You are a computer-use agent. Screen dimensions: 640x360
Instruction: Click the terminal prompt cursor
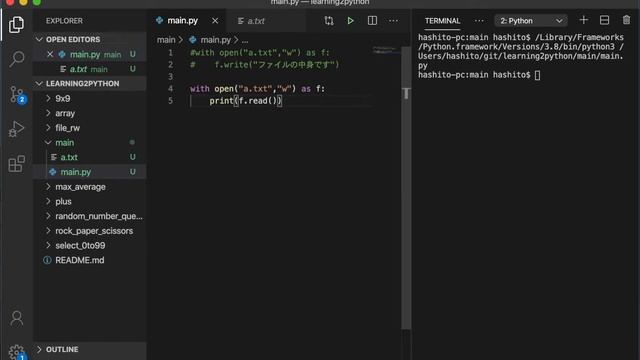tap(538, 75)
